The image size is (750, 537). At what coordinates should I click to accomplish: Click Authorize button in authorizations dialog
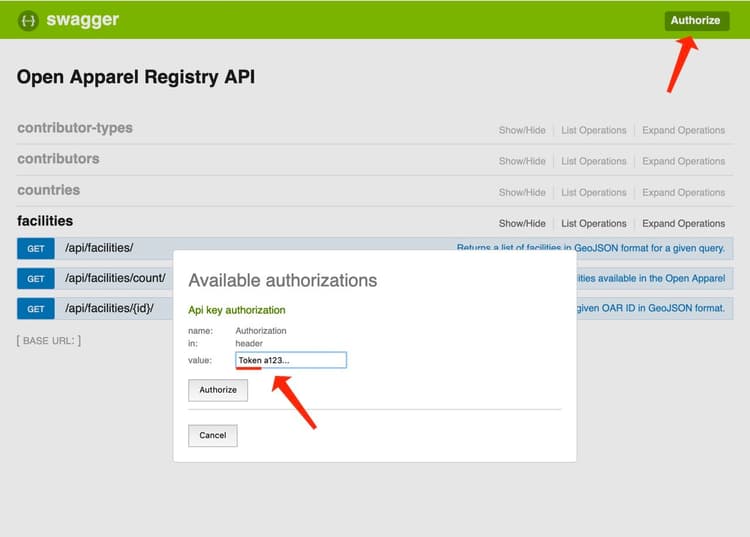click(x=218, y=390)
